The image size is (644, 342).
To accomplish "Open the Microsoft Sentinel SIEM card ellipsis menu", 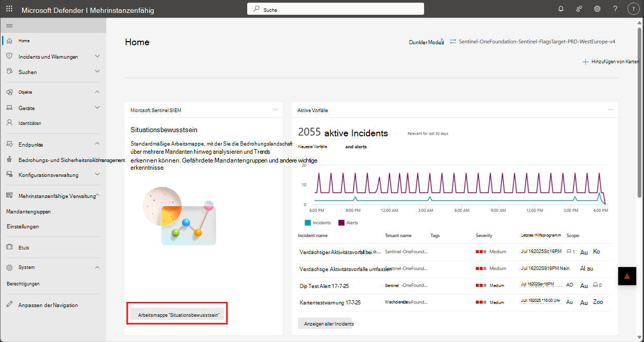I will [275, 110].
